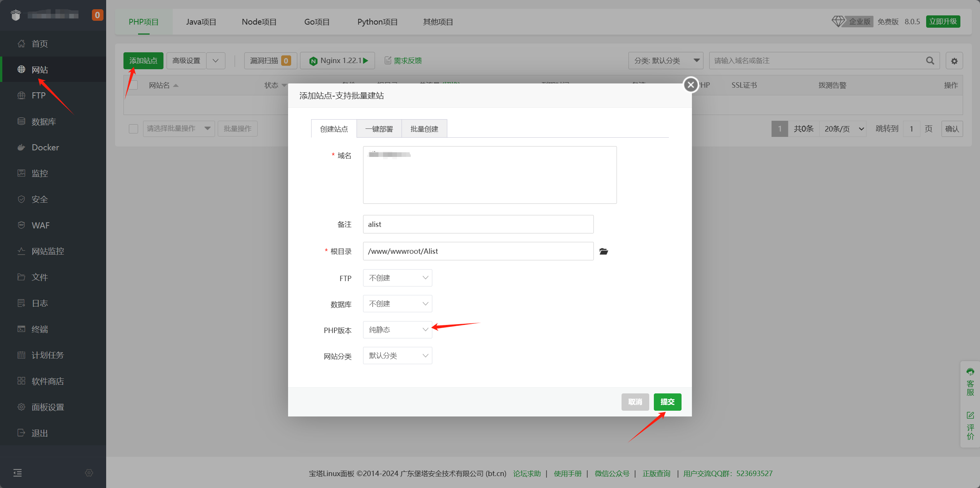Click the 评价 review edit icon

point(970,416)
